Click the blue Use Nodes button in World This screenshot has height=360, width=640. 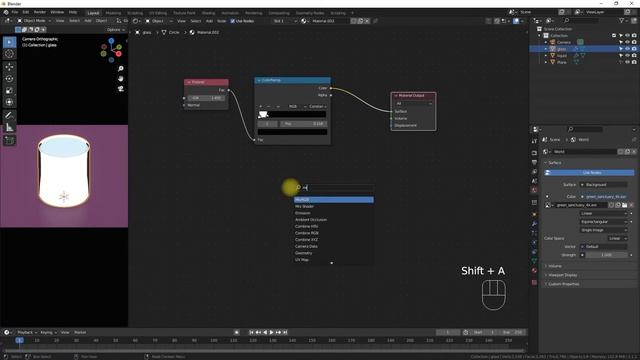[589, 173]
